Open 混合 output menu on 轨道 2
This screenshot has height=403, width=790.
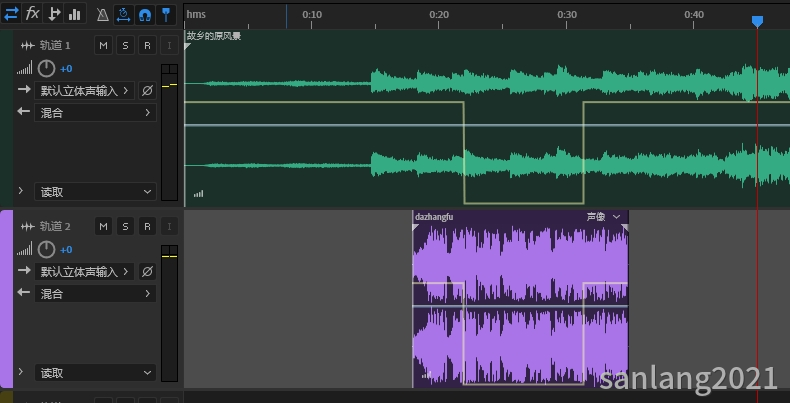95,294
